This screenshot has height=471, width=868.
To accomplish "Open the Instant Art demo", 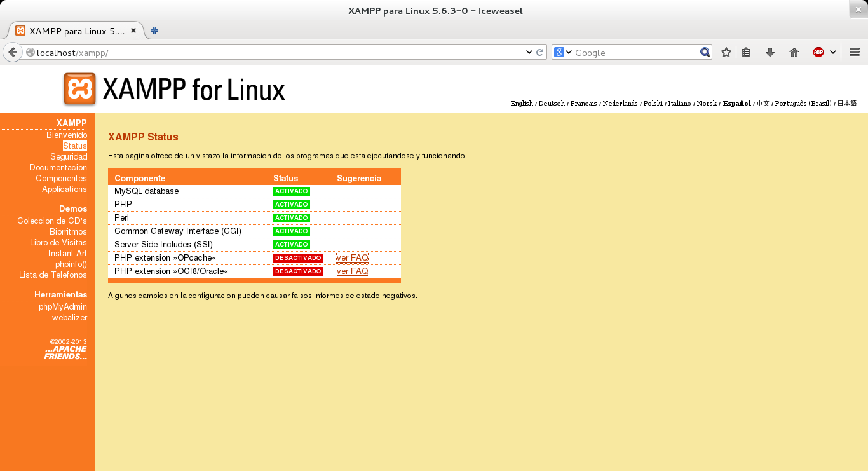I will tap(67, 254).
